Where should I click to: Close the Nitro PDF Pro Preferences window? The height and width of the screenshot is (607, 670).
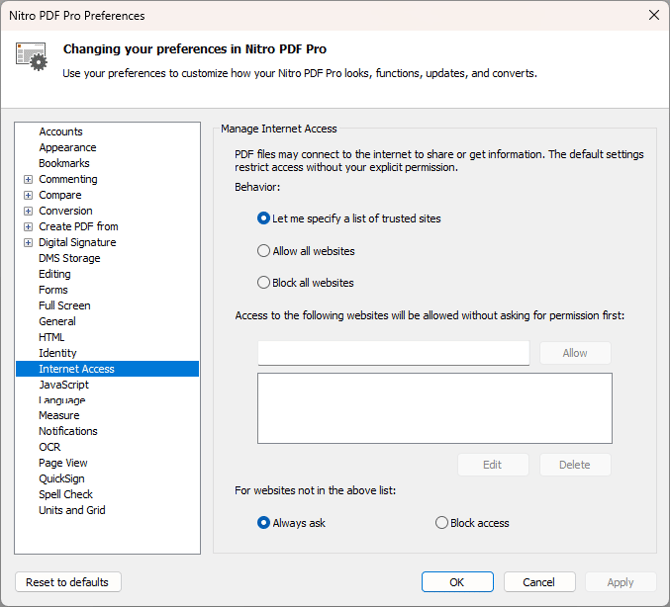pos(654,15)
